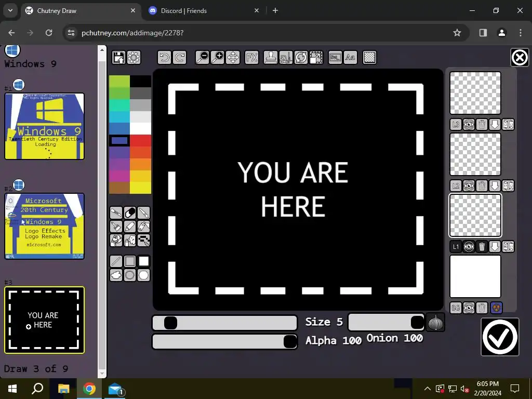
Task: Zoom in the canvas with plus magnifier
Action: pyautogui.click(x=218, y=57)
